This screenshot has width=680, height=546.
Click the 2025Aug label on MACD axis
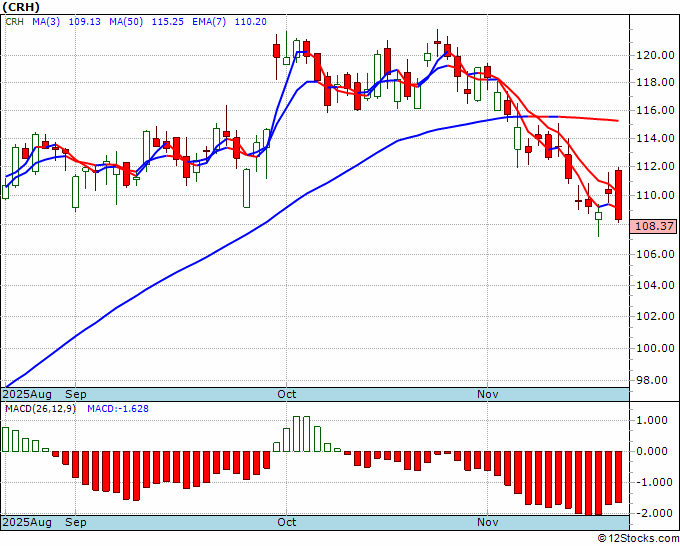(x=27, y=523)
